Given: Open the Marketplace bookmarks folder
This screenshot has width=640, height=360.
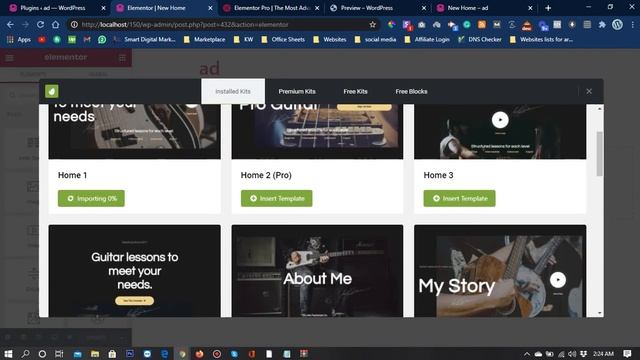Looking at the screenshot, I should 204,39.
